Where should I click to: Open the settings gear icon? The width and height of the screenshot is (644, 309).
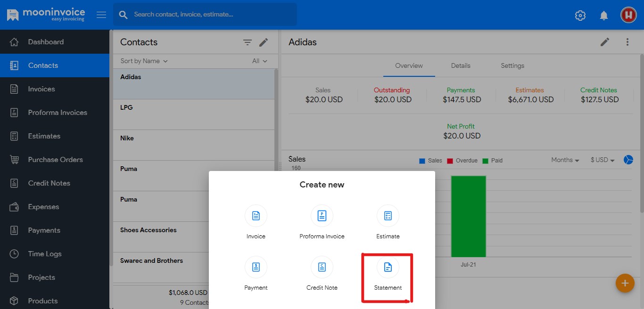[x=580, y=15]
